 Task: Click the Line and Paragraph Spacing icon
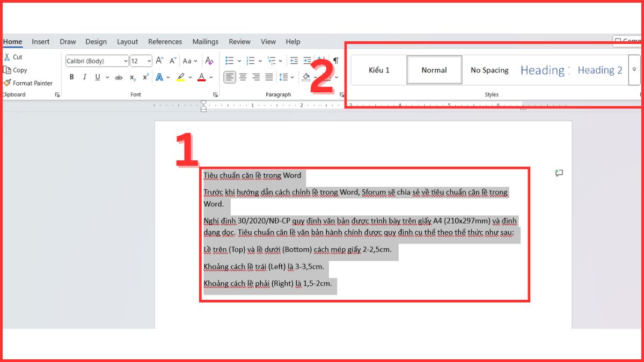(284, 77)
